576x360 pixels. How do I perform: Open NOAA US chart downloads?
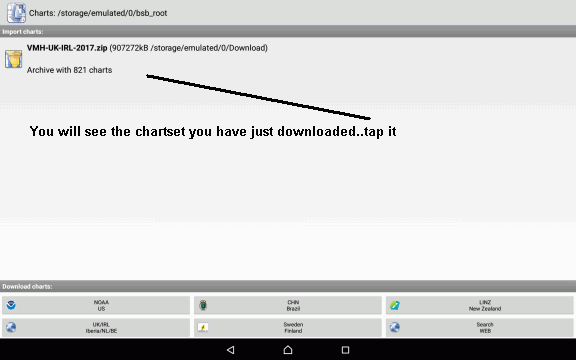coord(96,305)
